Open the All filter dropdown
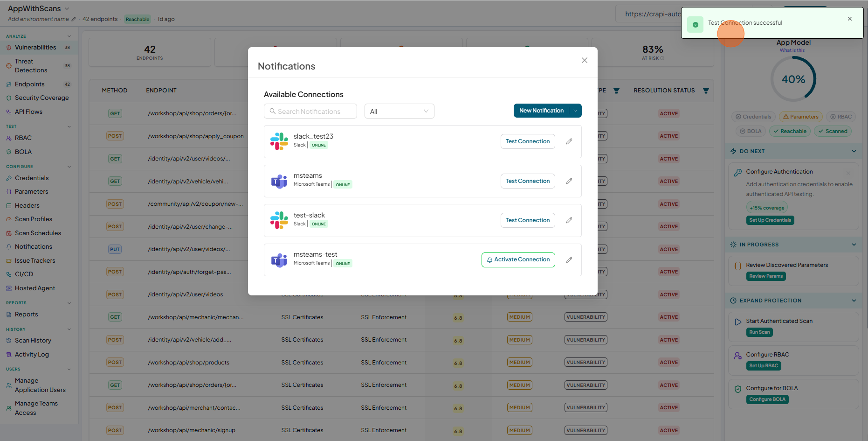 point(399,111)
